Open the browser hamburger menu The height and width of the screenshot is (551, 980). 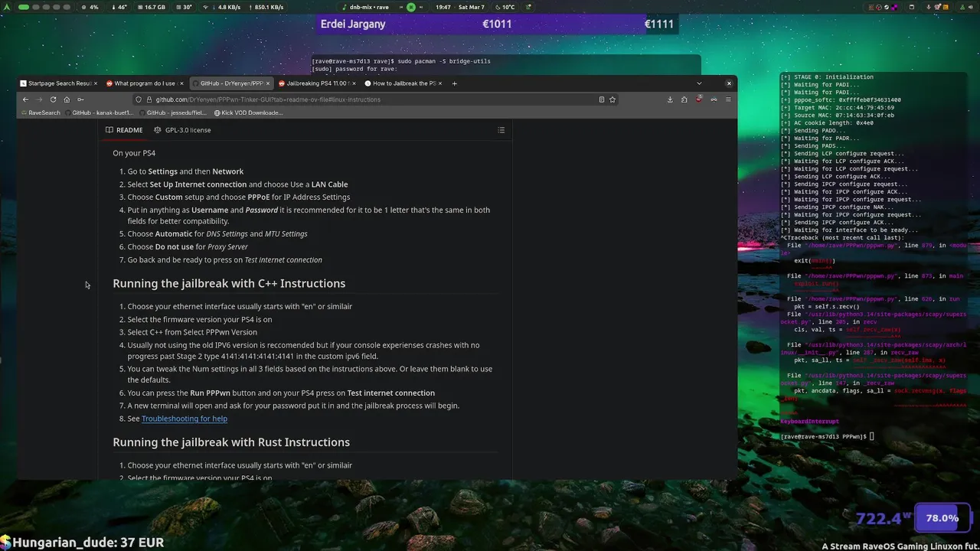coord(728,99)
